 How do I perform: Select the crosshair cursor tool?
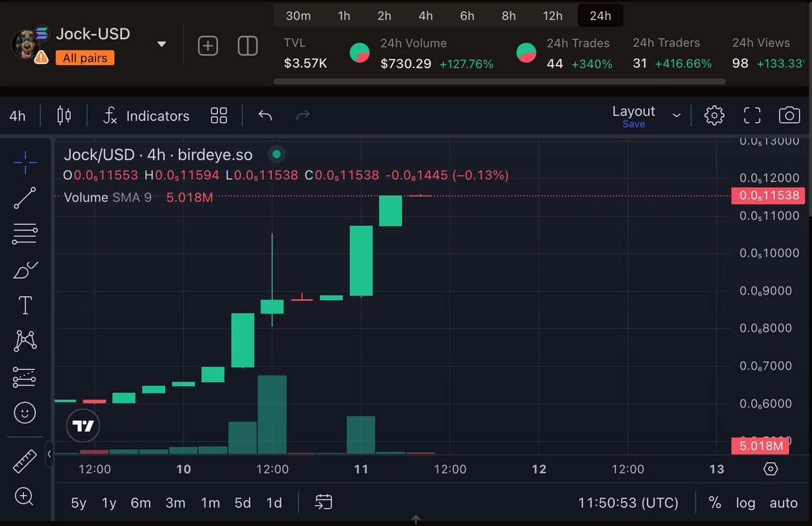point(24,162)
